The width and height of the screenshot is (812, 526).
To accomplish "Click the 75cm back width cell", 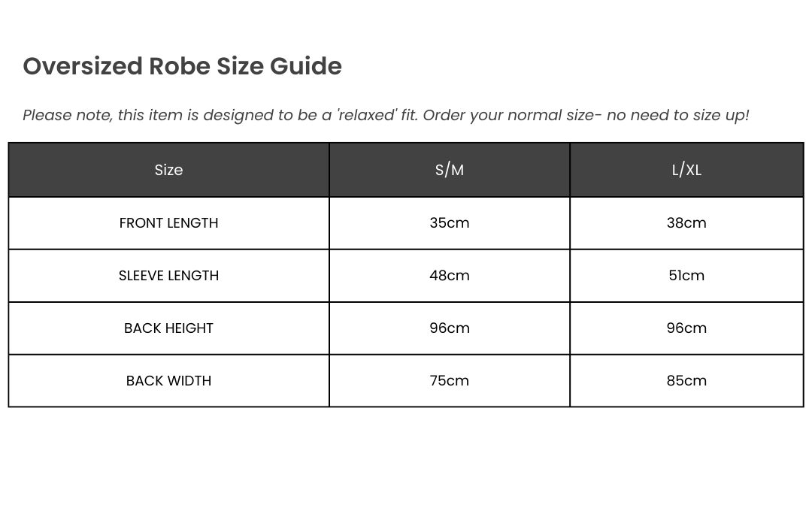I will coord(450,381).
